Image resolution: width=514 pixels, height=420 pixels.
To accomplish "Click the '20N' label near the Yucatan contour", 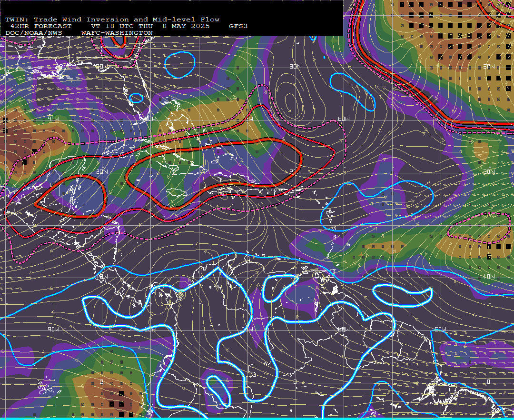I will (102, 171).
